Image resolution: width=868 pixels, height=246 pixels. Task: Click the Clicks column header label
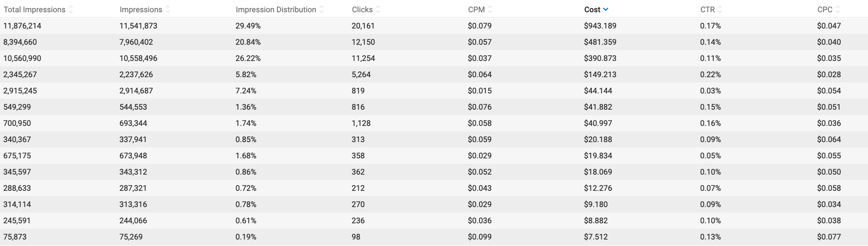[362, 10]
